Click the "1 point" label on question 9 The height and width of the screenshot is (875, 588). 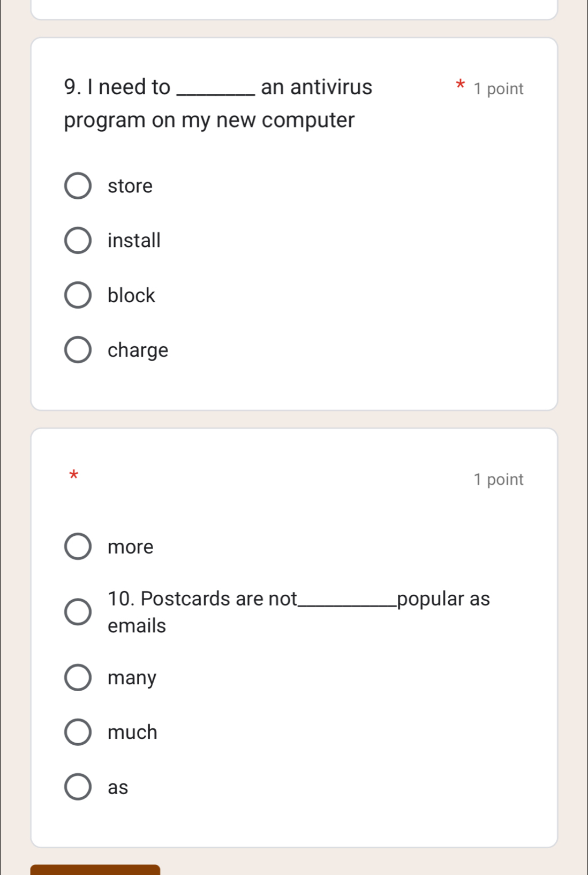500,89
